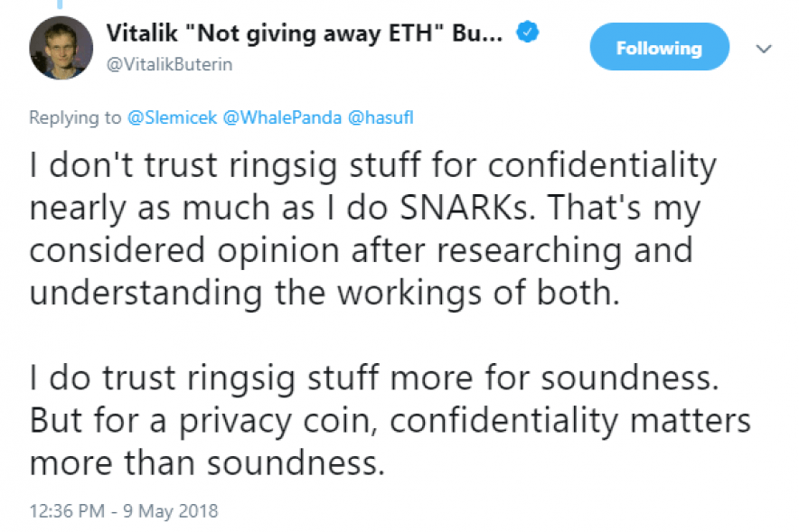Image resolution: width=799 pixels, height=532 pixels.
Task: Toggle the Following button
Action: [659, 48]
